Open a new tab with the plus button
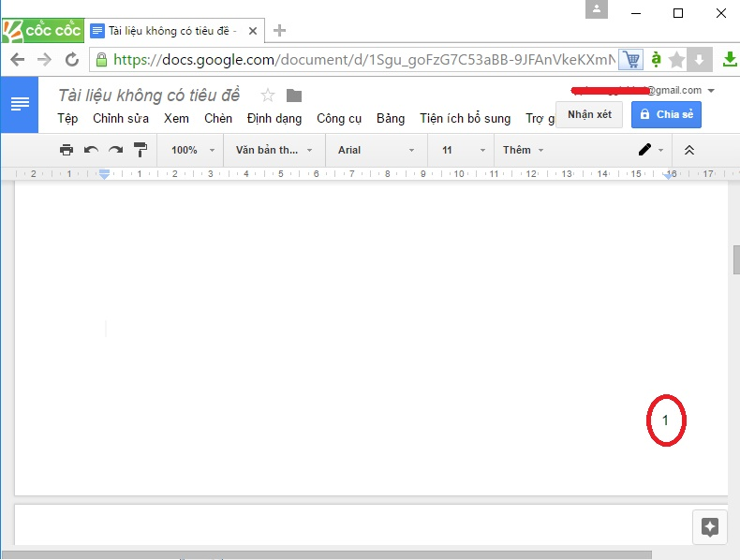Image resolution: width=740 pixels, height=560 pixels. (x=279, y=31)
